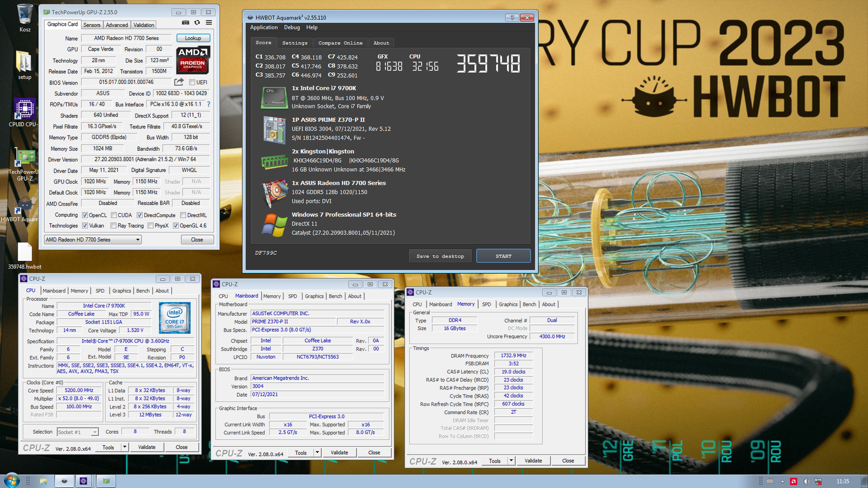This screenshot has width=868, height=488.
Task: Switch to the Sensors tab in GPU-Z
Action: 92,25
